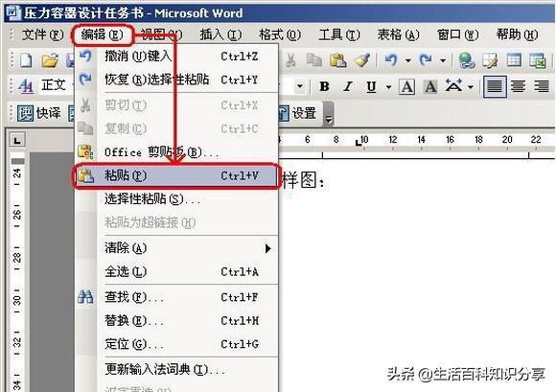
Task: Click the 快译 quick translate button
Action: pos(39,113)
